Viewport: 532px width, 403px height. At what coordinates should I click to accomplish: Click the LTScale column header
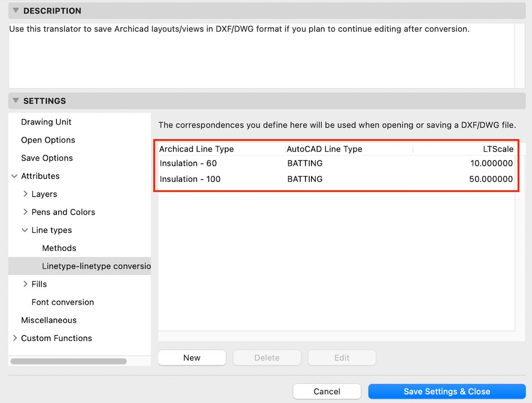(464, 149)
